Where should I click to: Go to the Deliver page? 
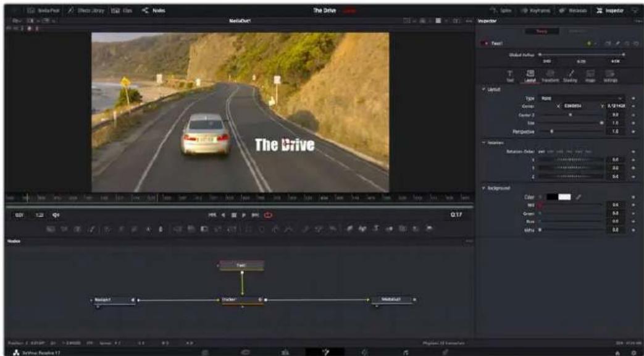coord(445,352)
